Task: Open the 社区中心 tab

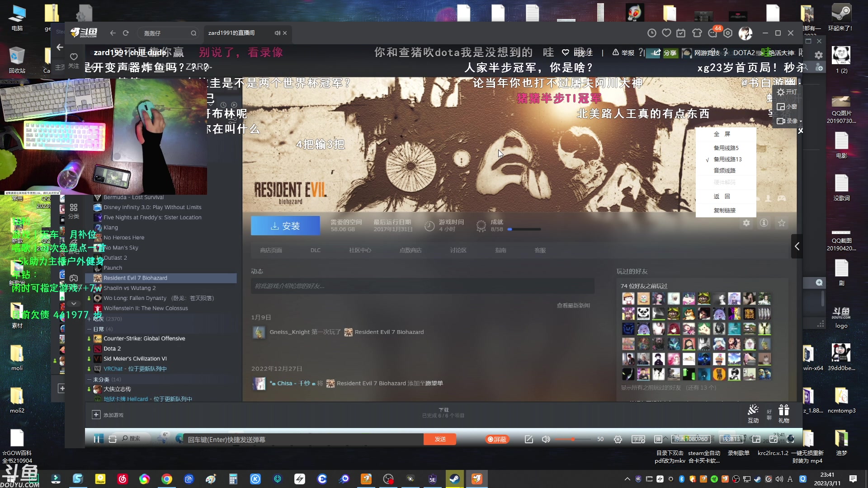Action: (x=360, y=250)
